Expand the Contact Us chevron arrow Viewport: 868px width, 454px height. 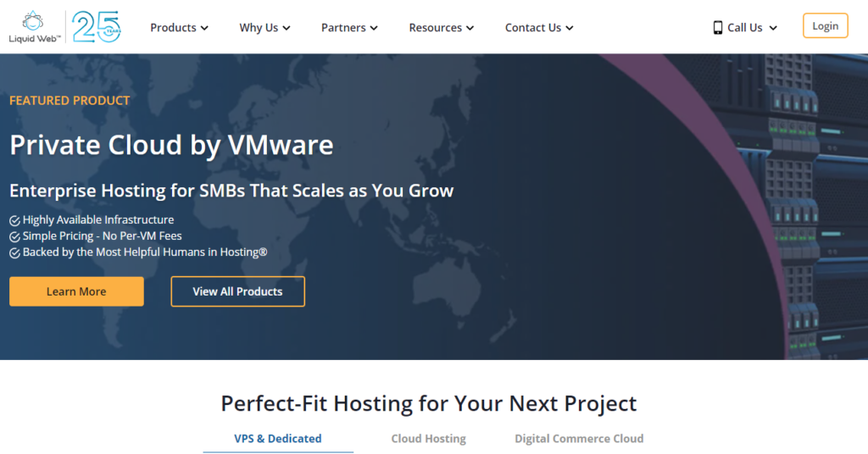(x=569, y=28)
